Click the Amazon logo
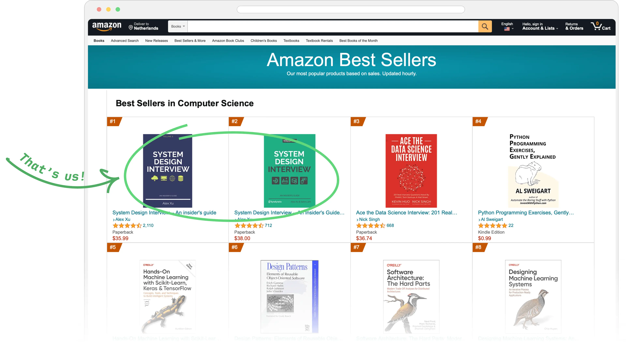This screenshot has width=626, height=364. tap(107, 26)
